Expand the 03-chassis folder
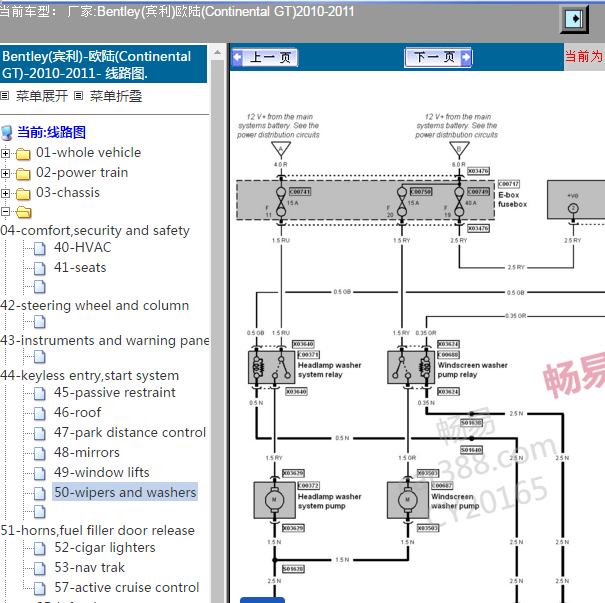Image resolution: width=605 pixels, height=603 pixels. (x=5, y=193)
